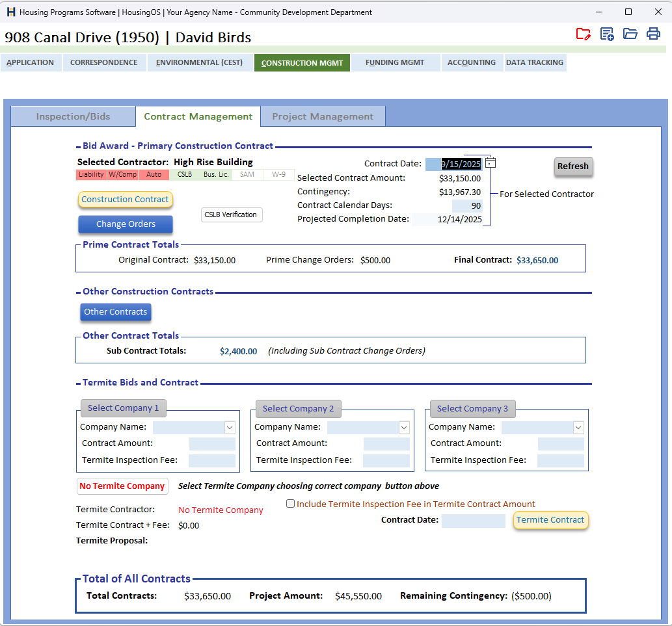This screenshot has height=626, width=672.
Task: Switch to Inspection/Bids sub-tab
Action: coord(74,116)
